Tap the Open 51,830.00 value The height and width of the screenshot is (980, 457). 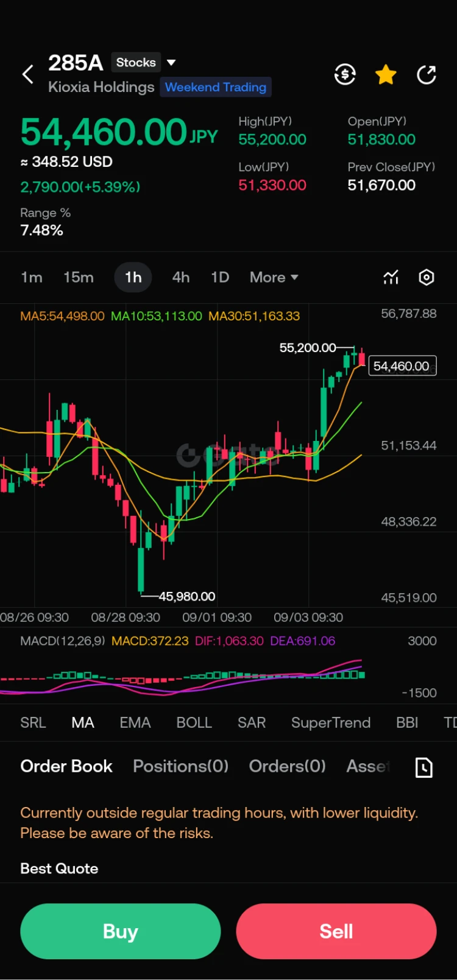[x=381, y=139]
